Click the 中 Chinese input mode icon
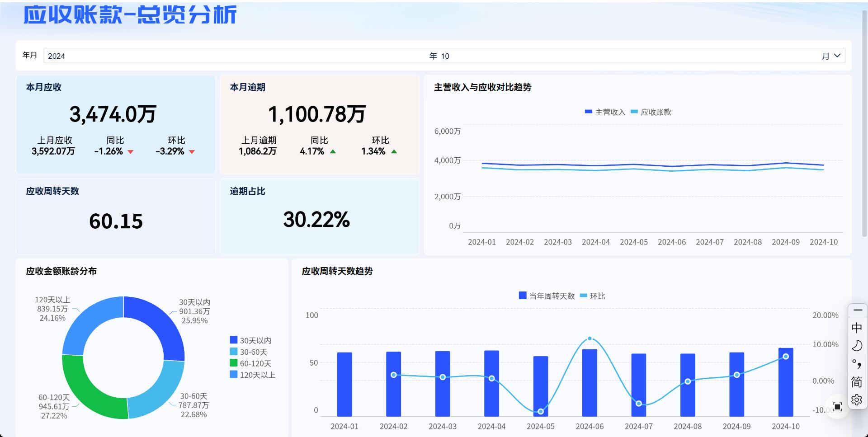868x437 pixels. click(857, 328)
